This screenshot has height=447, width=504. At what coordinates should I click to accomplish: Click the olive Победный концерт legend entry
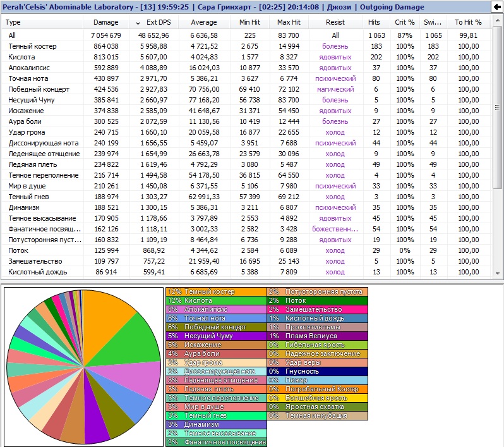[x=217, y=327]
